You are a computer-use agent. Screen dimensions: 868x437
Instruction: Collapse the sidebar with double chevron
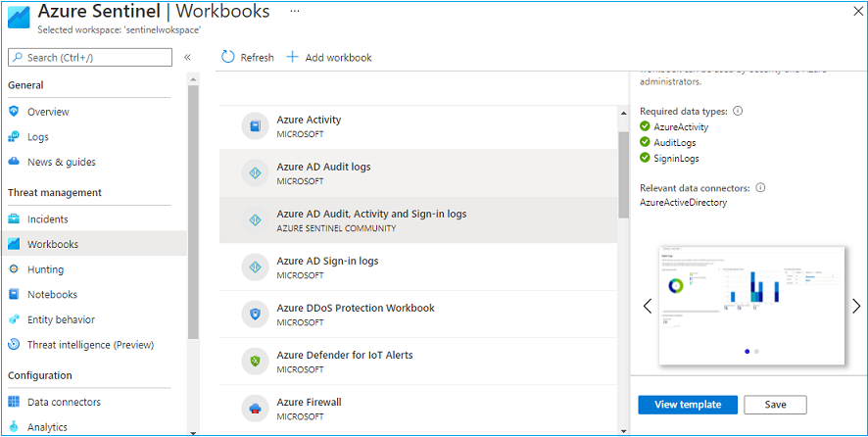point(187,57)
